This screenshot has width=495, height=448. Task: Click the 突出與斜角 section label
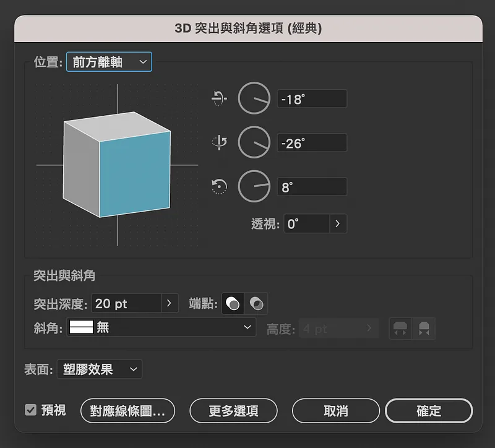tap(64, 275)
